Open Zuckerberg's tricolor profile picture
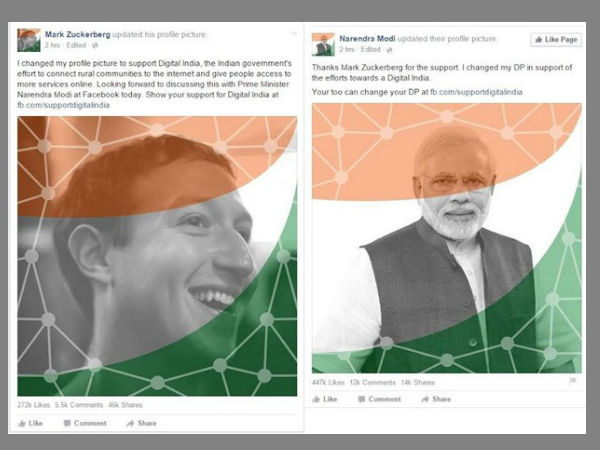 point(157,256)
